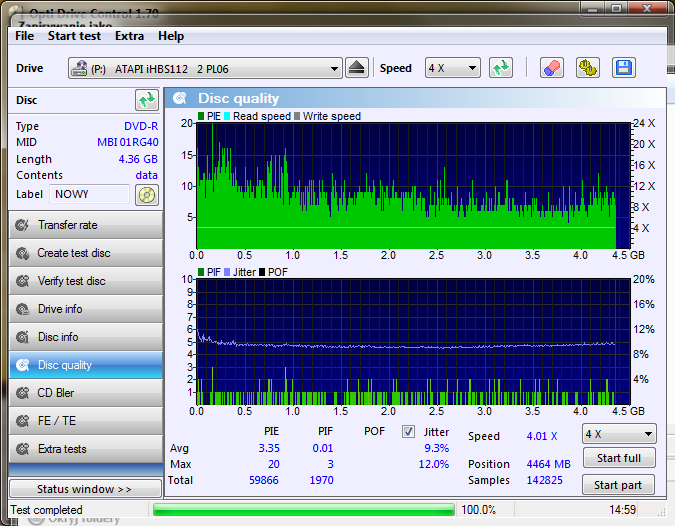Save results with floppy disk icon
The width and height of the screenshot is (675, 526).
tap(624, 68)
